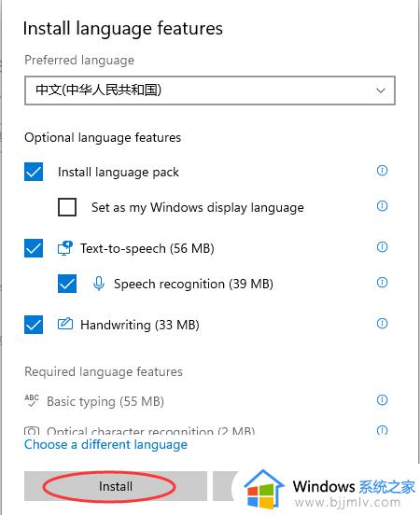The width and height of the screenshot is (420, 515).
Task: Click the dropdown chevron arrow of Preferred language
Action: (x=381, y=90)
